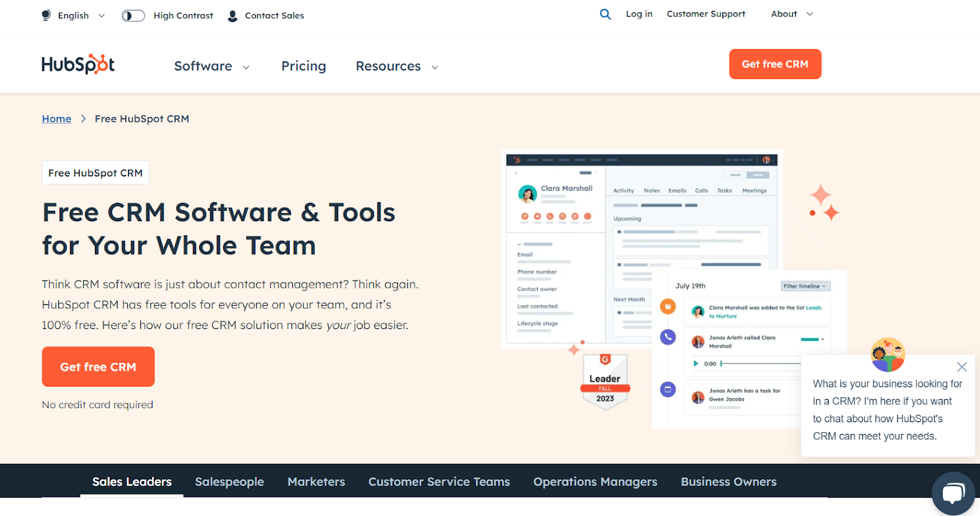The height and width of the screenshot is (516, 980).
Task: Click the purple task timeline icon
Action: coord(668,389)
